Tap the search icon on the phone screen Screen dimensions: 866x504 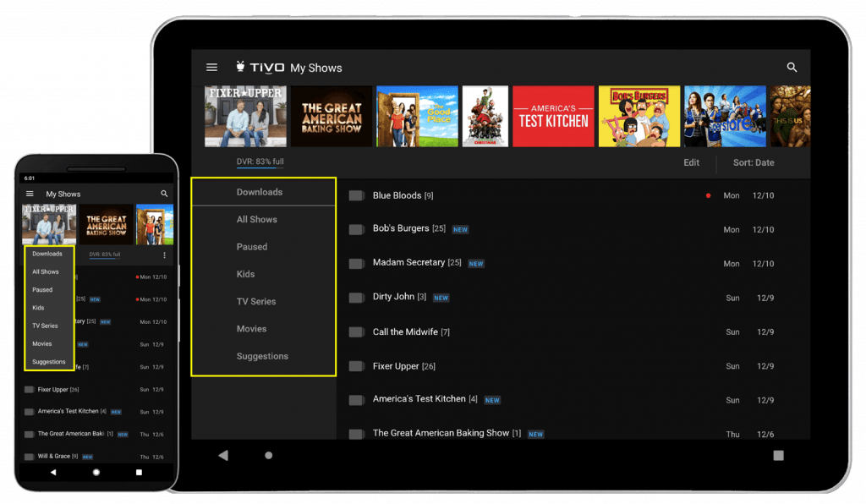(164, 194)
